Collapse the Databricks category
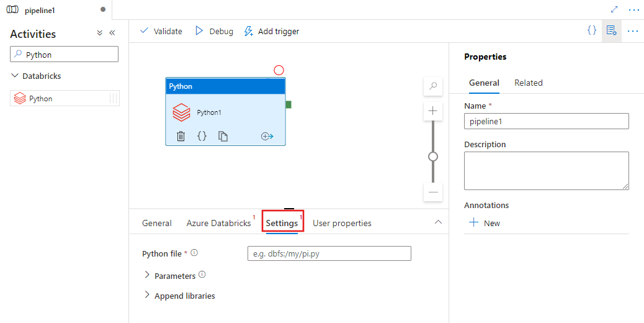The image size is (644, 323). pyautogui.click(x=16, y=76)
